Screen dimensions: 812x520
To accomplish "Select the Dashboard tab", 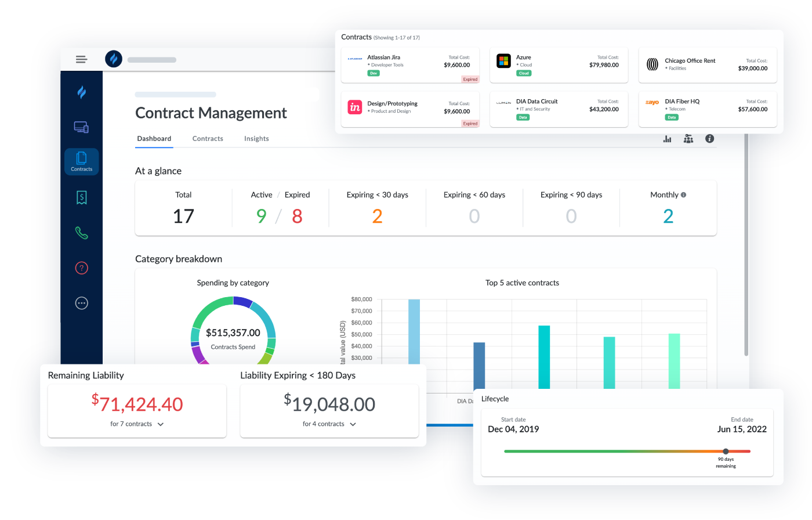I will tap(154, 139).
